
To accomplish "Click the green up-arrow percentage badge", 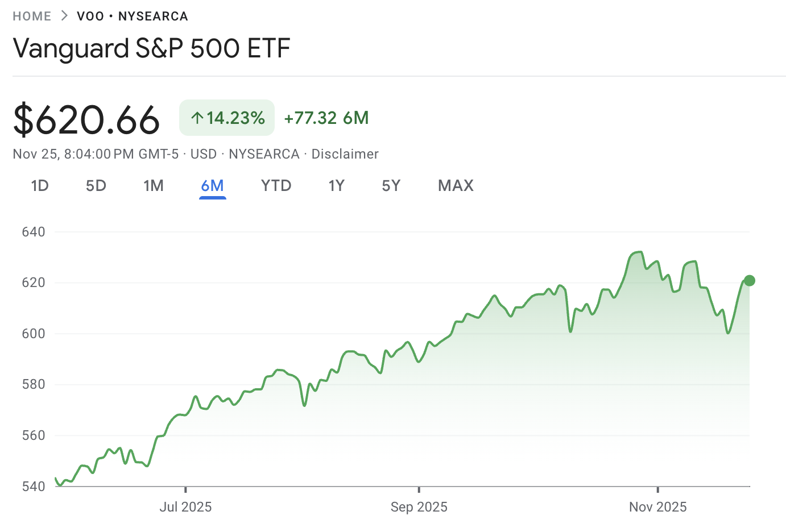I will point(227,118).
